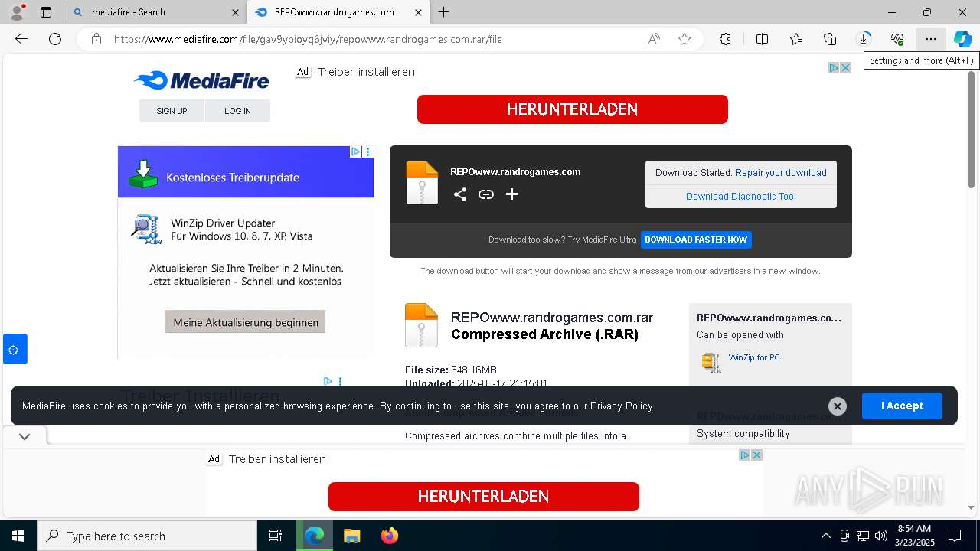Screen dimensions: 980x551
Task: Click REPOwww.randrogames.com.rar file name text
Action: (552, 318)
